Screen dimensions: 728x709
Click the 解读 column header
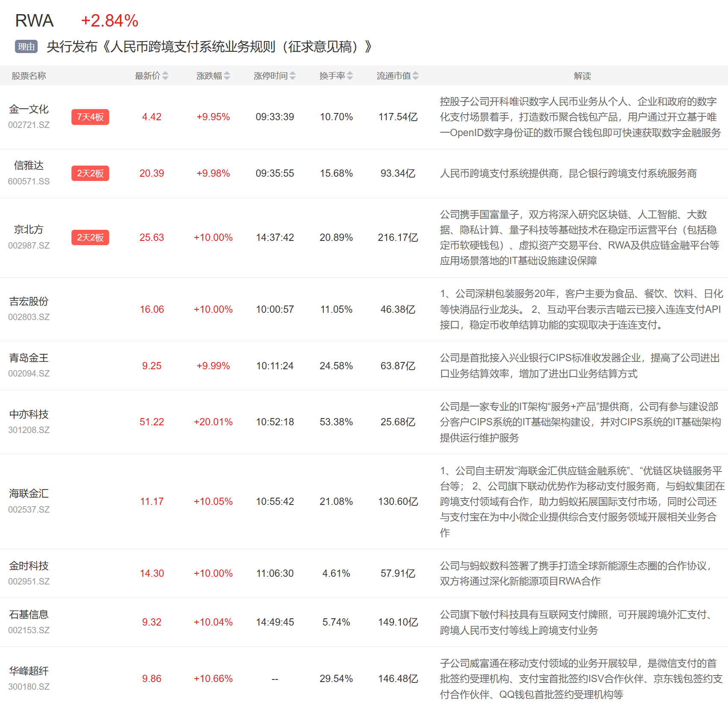(582, 76)
